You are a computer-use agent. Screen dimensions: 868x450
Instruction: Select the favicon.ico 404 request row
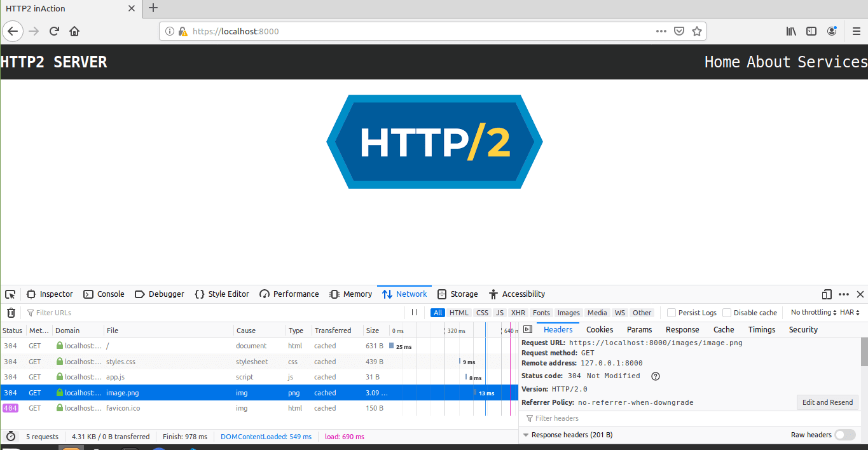[x=259, y=408]
